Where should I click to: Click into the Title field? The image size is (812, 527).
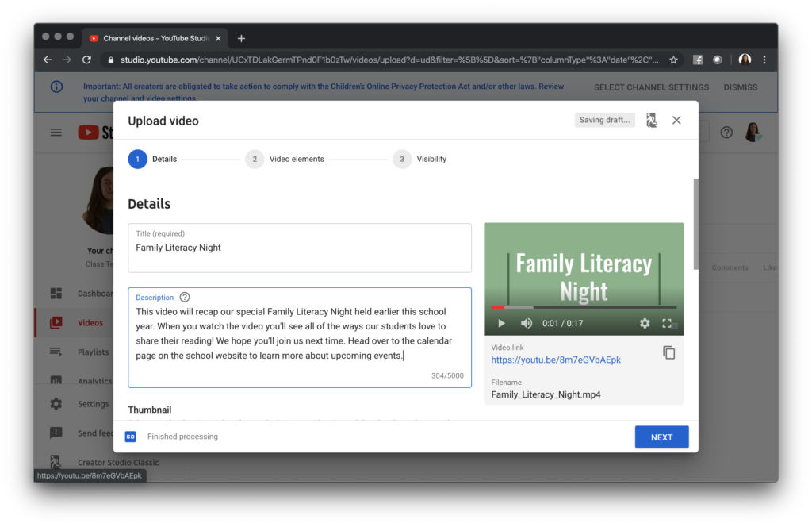point(300,248)
